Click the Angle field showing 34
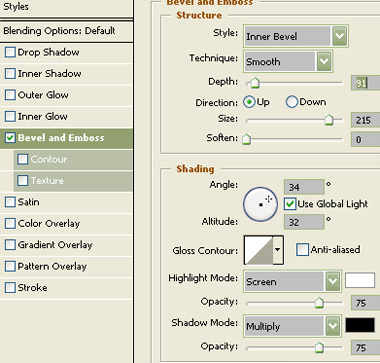The image size is (380, 363). coord(304,187)
